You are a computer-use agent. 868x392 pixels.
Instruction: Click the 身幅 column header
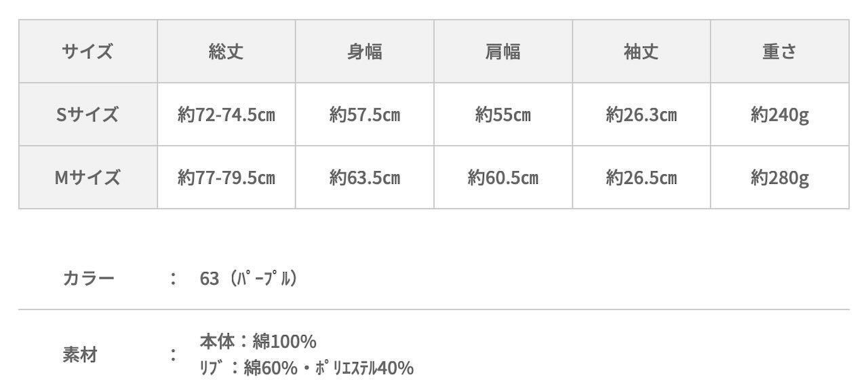pos(365,52)
